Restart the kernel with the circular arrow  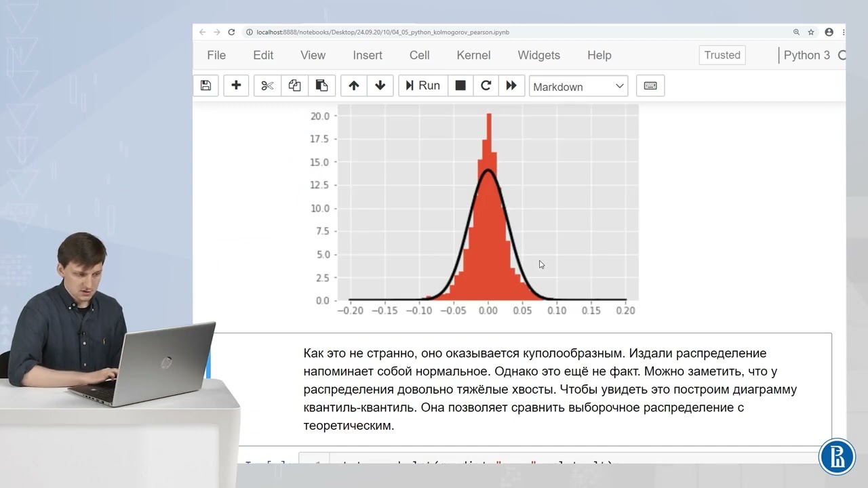pyautogui.click(x=486, y=85)
